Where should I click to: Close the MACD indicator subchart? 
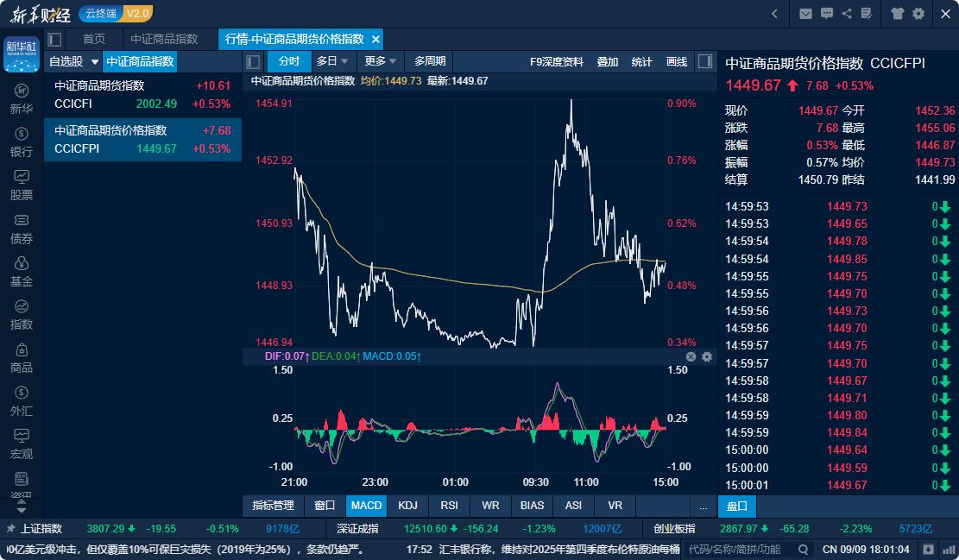tap(691, 356)
